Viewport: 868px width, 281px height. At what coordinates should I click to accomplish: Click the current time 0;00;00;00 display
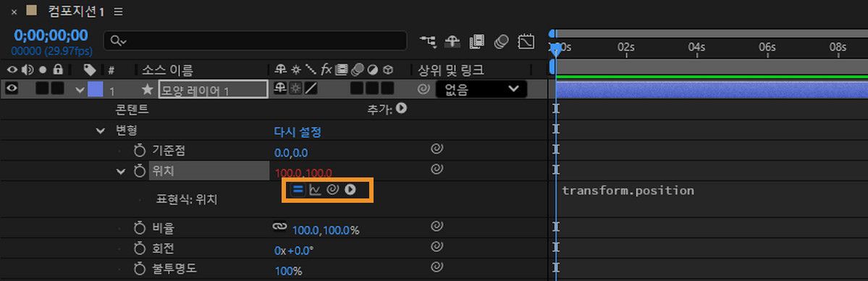(51, 35)
